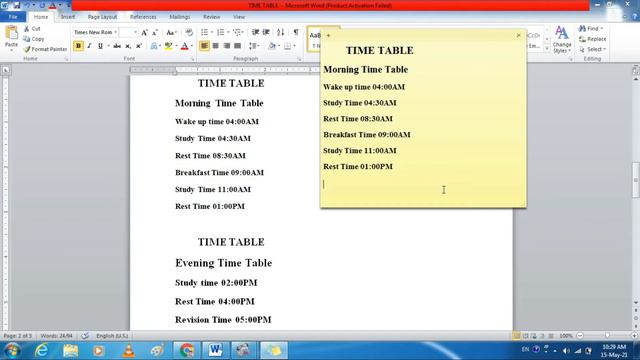
Task: Toggle Bold formatting
Action: (78, 46)
